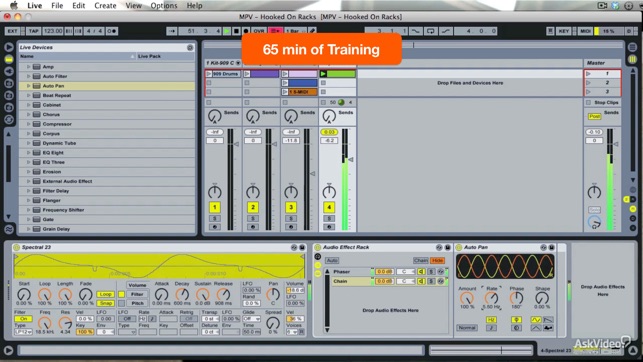643x362 pixels.
Task: Click track 3 pan knob
Action: pyautogui.click(x=291, y=191)
